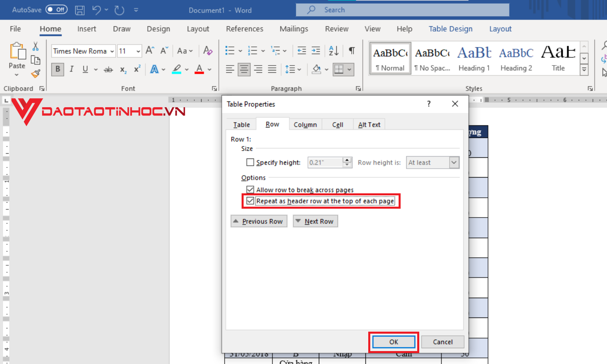Toggle underline formatting
607x364 pixels.
(85, 69)
